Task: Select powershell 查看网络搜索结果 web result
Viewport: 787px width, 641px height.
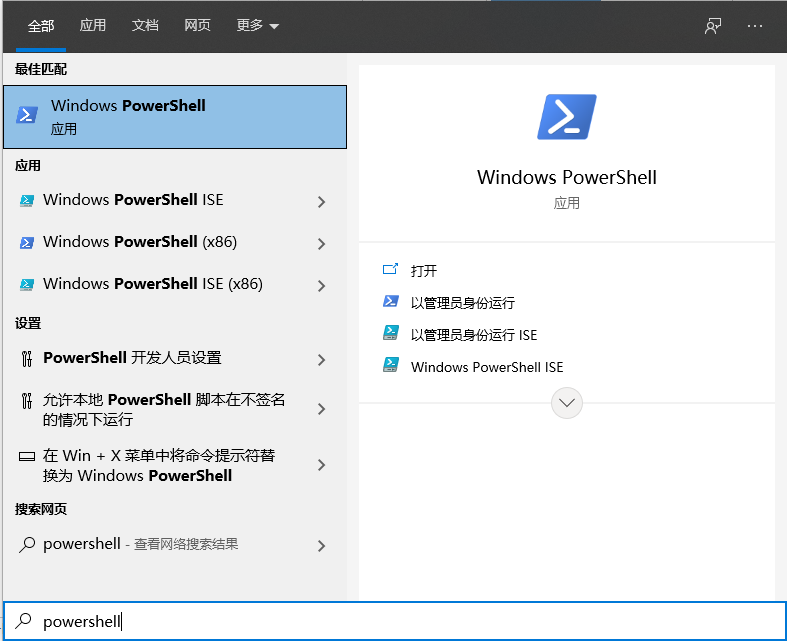Action: [140, 545]
